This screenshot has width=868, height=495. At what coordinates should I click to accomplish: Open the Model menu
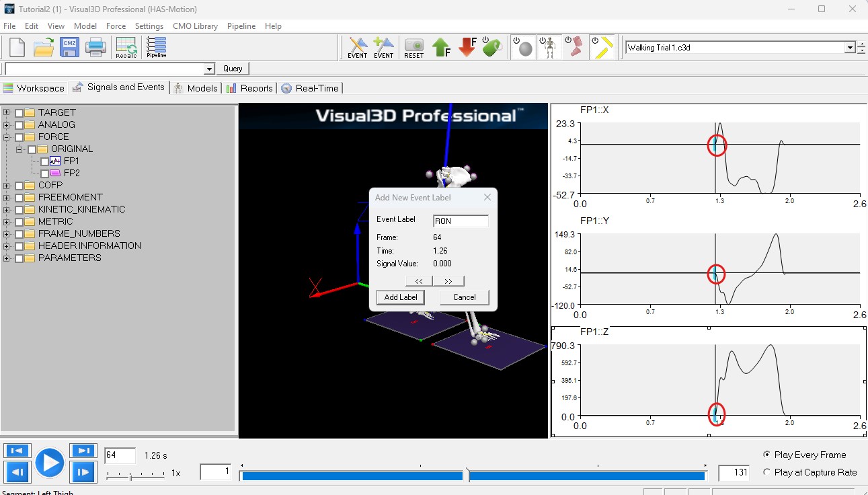[85, 26]
